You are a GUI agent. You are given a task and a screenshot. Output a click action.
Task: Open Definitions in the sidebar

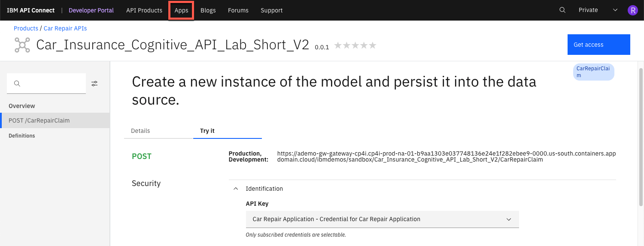[x=22, y=136]
